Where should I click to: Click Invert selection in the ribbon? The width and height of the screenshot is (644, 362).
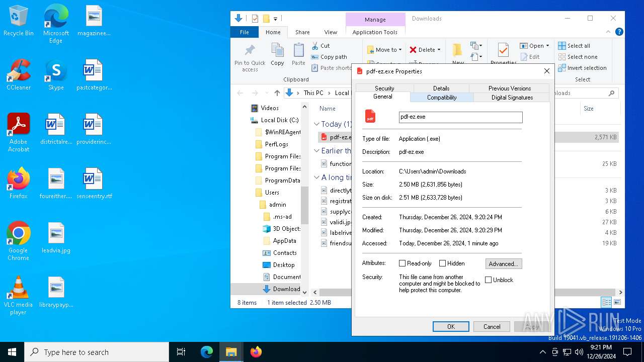tap(582, 68)
